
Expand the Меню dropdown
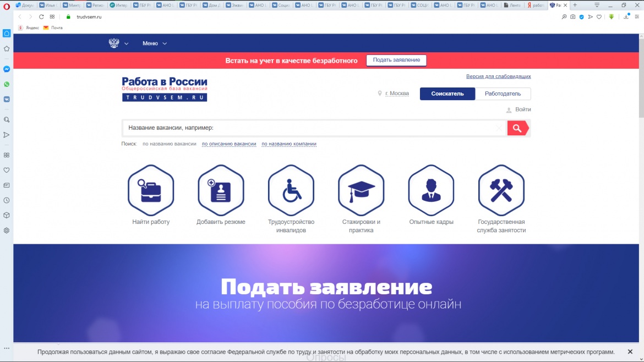point(155,43)
